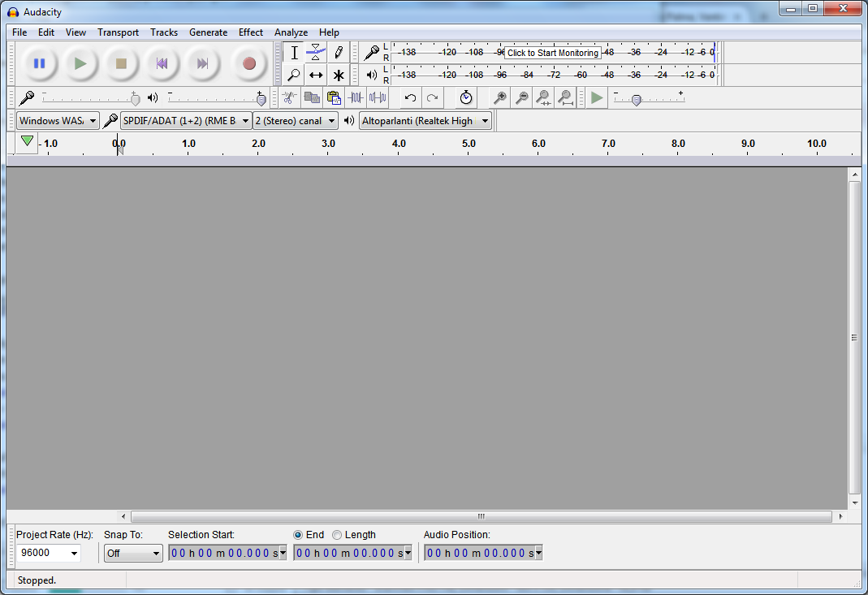Fit Project in the window
Image resolution: width=868 pixels, height=595 pixels.
(565, 98)
